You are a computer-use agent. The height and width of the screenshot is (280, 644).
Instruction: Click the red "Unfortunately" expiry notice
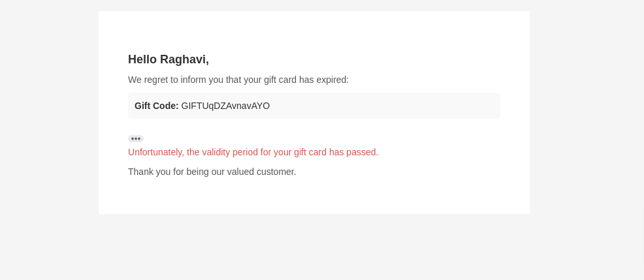click(x=253, y=152)
